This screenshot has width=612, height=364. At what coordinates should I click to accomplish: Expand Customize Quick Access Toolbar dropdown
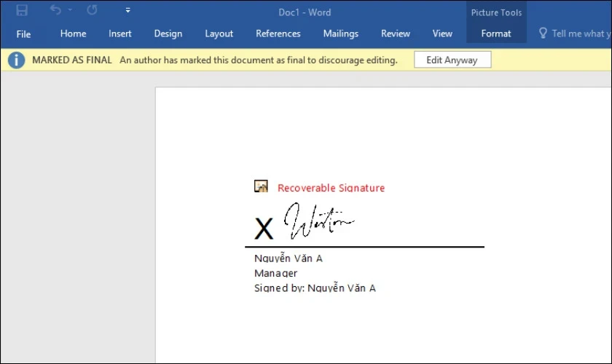pos(128,11)
